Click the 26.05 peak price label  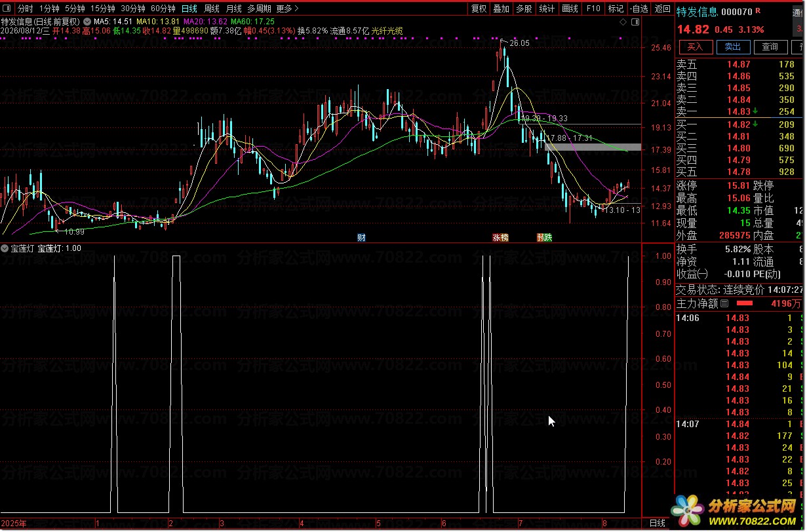tap(519, 43)
